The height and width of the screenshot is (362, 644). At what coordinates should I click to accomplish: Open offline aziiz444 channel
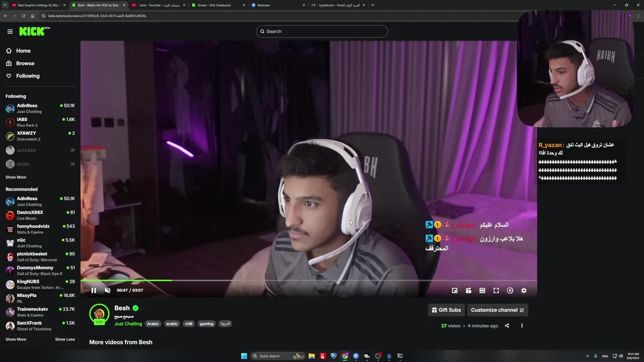point(40,150)
